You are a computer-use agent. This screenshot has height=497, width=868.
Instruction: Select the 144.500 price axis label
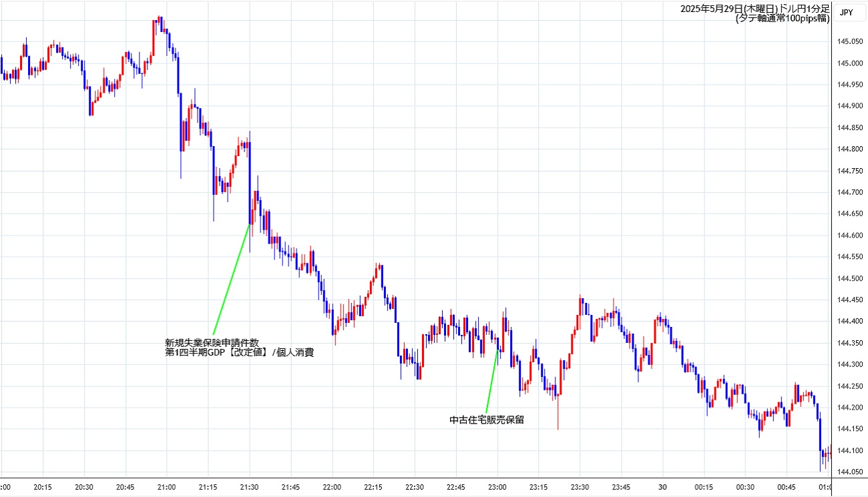pyautogui.click(x=849, y=278)
